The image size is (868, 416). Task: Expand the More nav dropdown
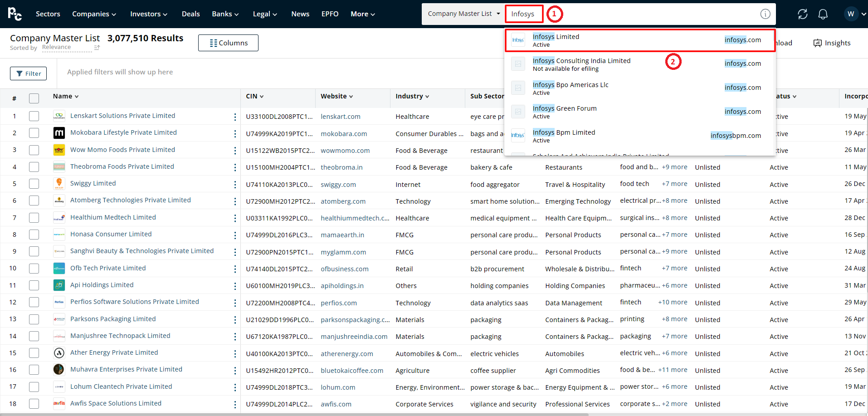[363, 14]
